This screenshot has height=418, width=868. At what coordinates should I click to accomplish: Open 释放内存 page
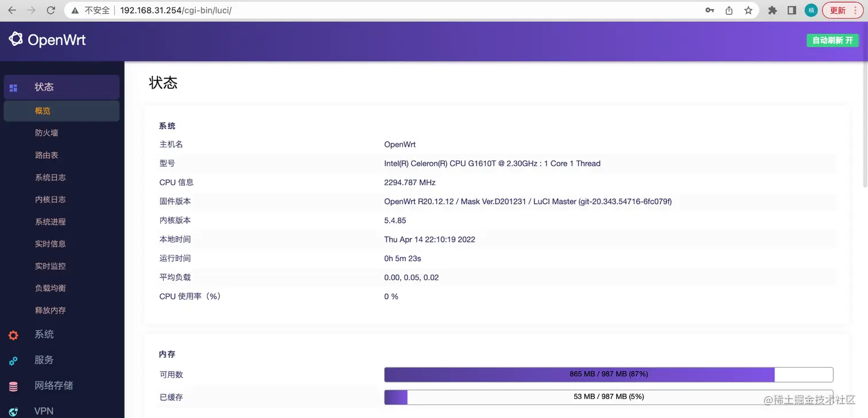click(x=51, y=311)
